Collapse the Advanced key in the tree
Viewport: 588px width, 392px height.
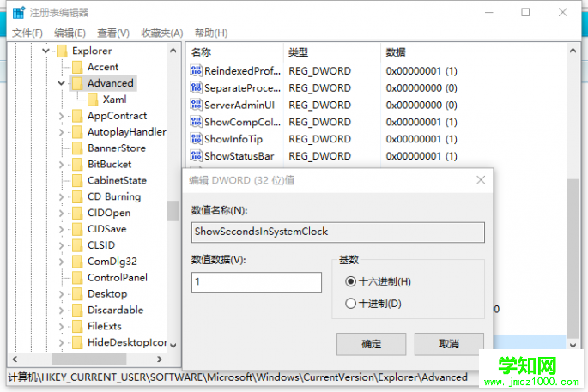click(61, 83)
